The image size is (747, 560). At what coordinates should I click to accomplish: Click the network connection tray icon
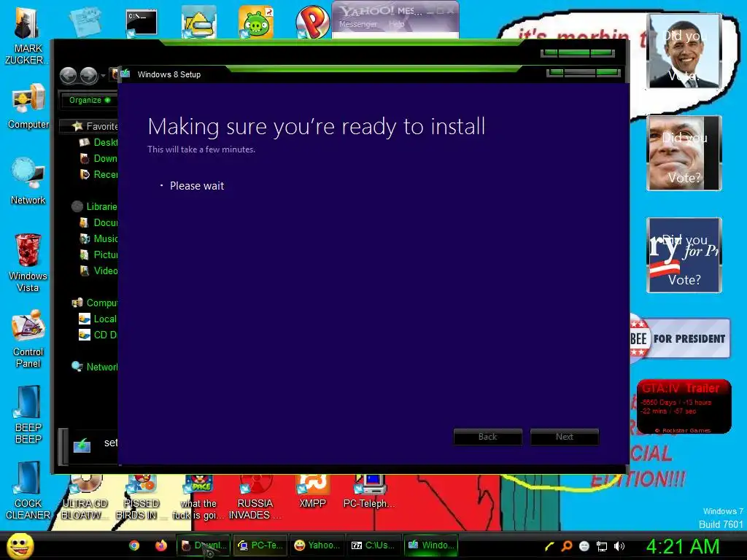coord(602,547)
